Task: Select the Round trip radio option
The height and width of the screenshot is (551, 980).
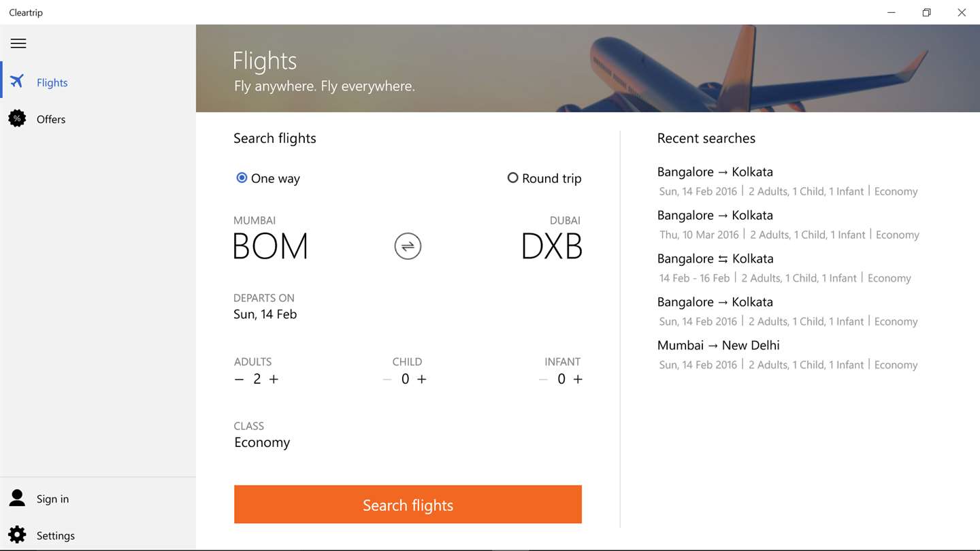Action: coord(512,178)
